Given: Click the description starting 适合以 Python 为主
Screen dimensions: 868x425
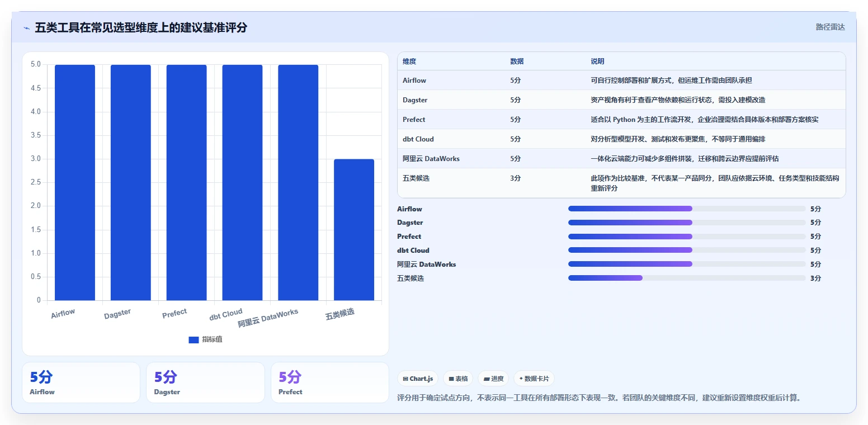Looking at the screenshot, I should pyautogui.click(x=705, y=120).
